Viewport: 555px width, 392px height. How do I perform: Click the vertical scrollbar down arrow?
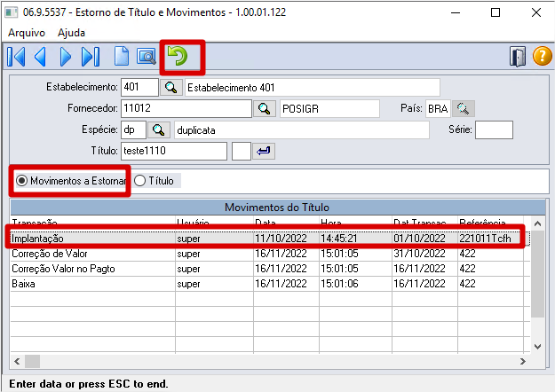point(537,347)
